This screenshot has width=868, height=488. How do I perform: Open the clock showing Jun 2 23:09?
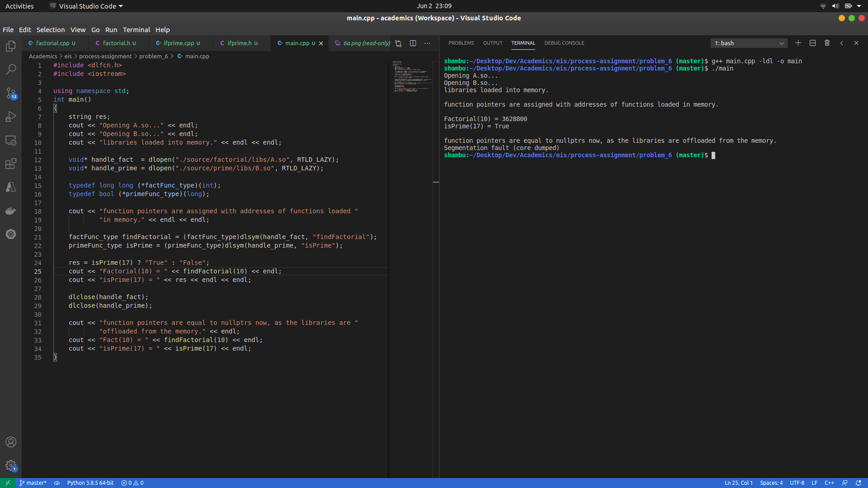click(434, 6)
